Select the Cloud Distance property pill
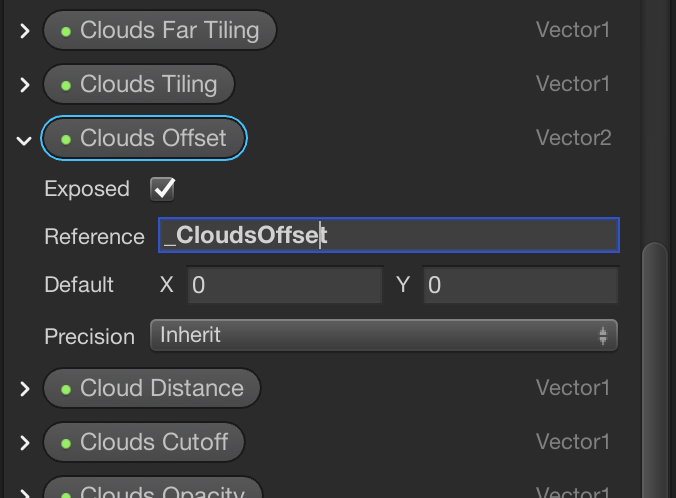The width and height of the screenshot is (676, 498). (152, 389)
